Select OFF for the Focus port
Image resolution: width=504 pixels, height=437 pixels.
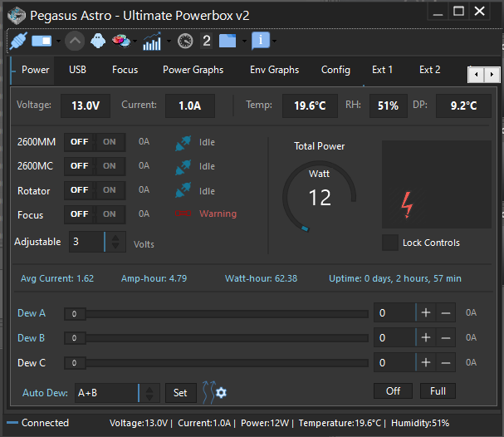[80, 214]
